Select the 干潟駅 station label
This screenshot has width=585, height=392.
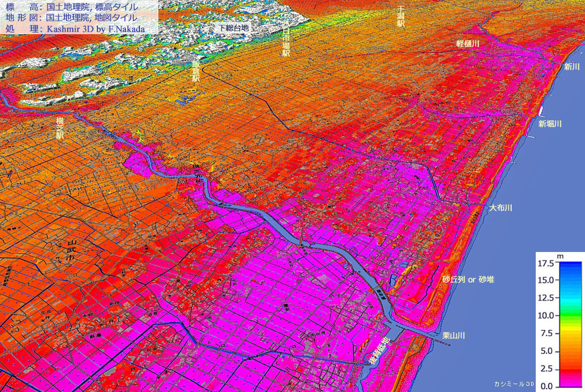tap(400, 17)
